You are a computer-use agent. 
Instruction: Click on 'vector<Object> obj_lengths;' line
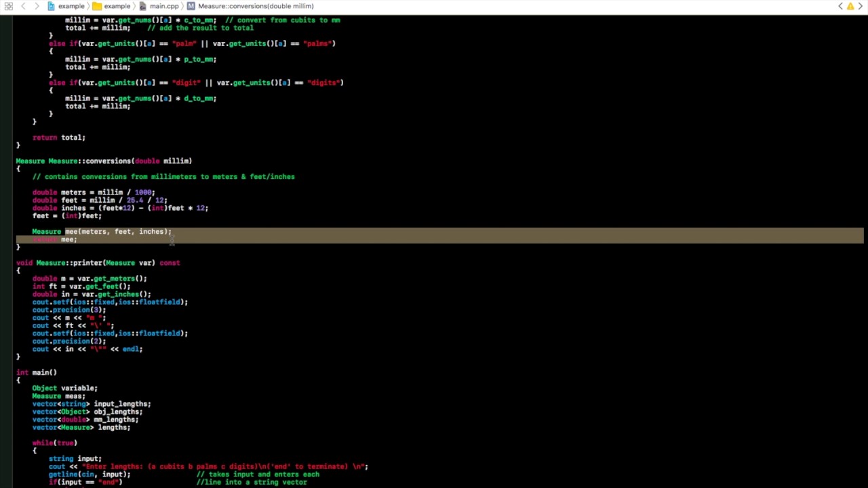tap(87, 411)
